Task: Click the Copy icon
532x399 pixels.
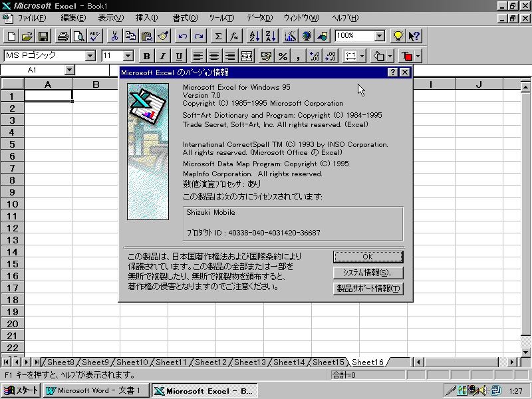Action: pos(130,36)
